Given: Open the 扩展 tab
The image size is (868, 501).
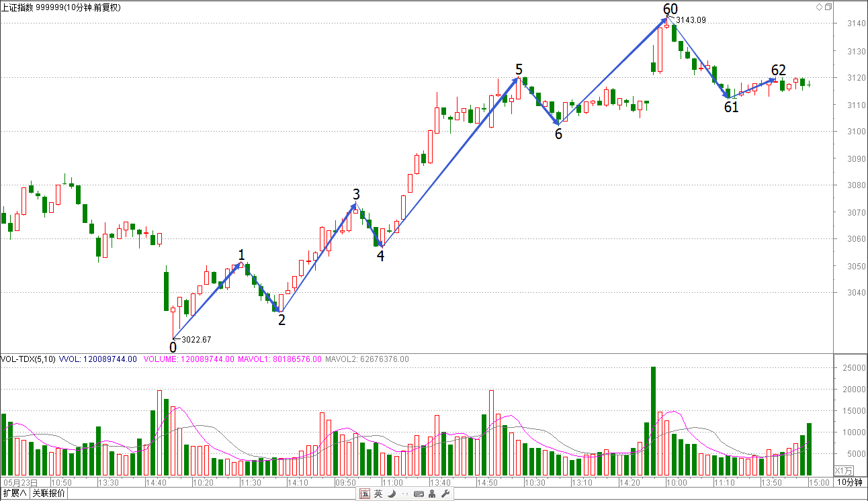Looking at the screenshot, I should coord(15,494).
